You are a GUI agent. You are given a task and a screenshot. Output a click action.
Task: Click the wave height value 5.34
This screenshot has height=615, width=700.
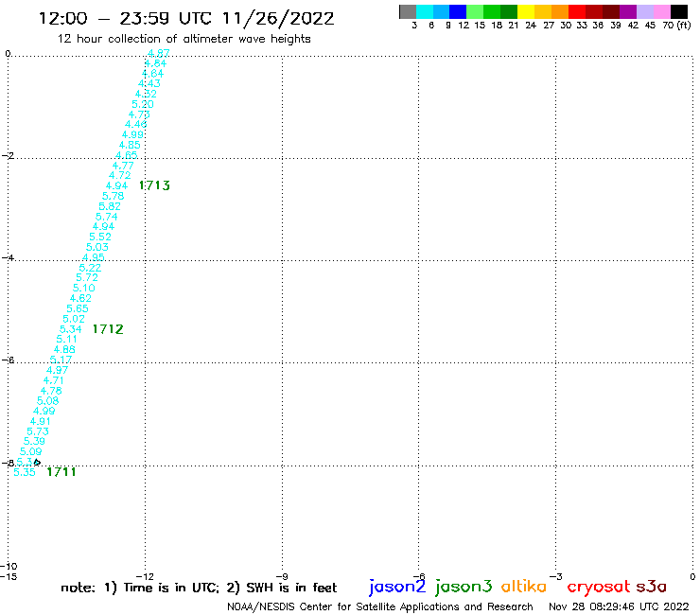[x=71, y=329]
